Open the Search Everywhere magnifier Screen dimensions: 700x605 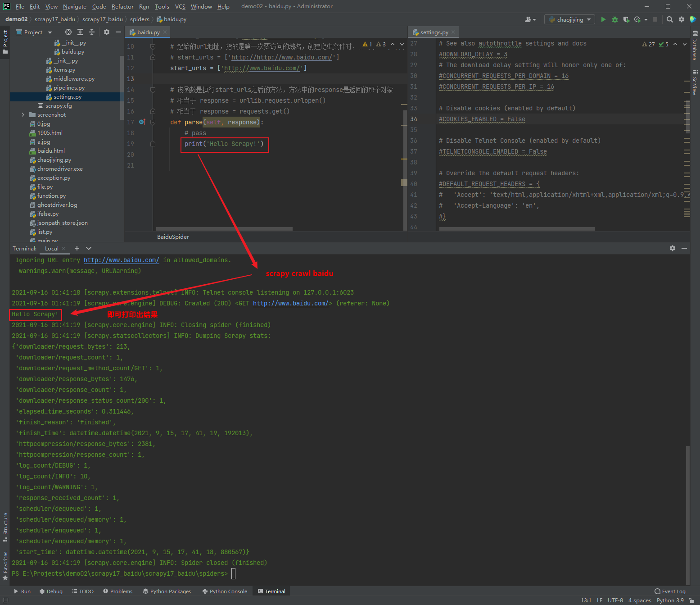tap(669, 19)
